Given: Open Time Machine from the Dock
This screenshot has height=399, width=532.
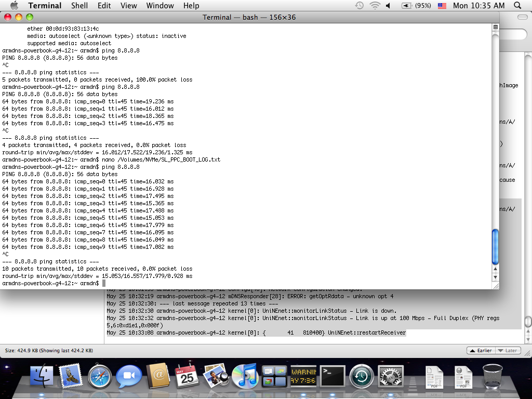Looking at the screenshot, I should point(362,376).
